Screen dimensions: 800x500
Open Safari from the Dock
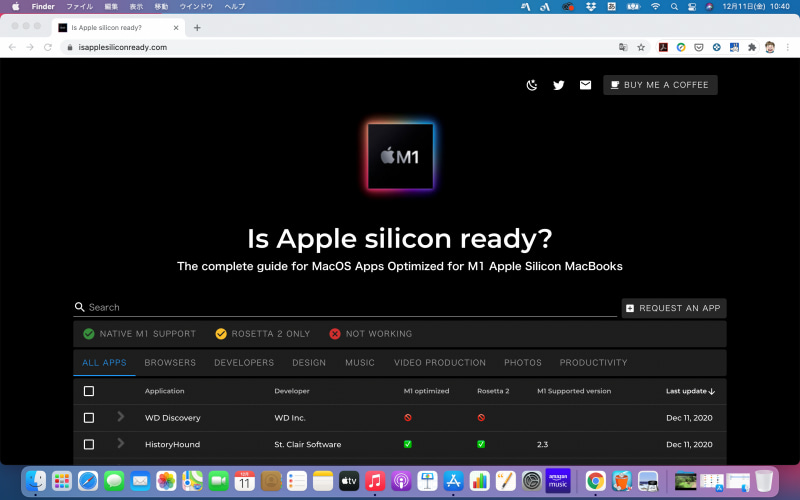[x=88, y=481]
